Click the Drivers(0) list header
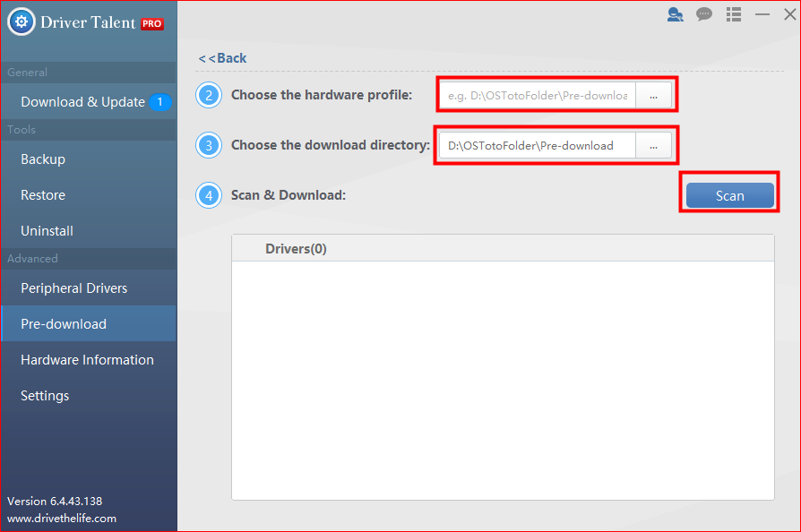The width and height of the screenshot is (801, 532). coord(503,249)
